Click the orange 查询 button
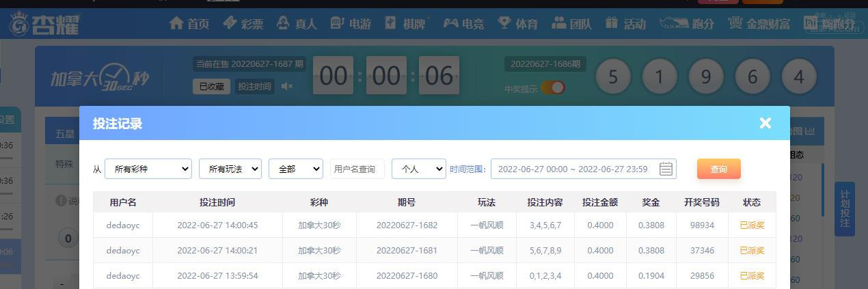 click(x=719, y=169)
